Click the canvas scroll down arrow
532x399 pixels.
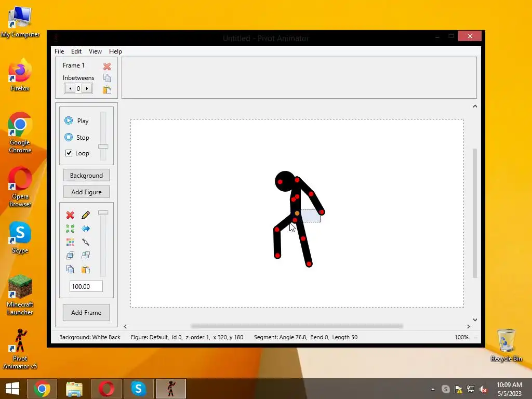(475, 320)
